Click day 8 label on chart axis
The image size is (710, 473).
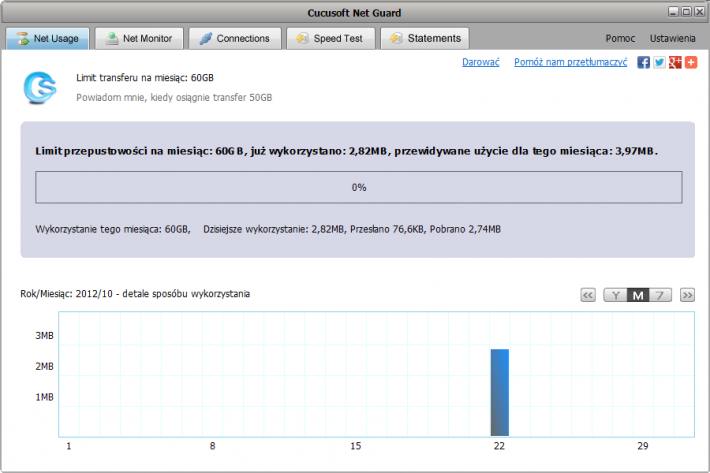[212, 446]
